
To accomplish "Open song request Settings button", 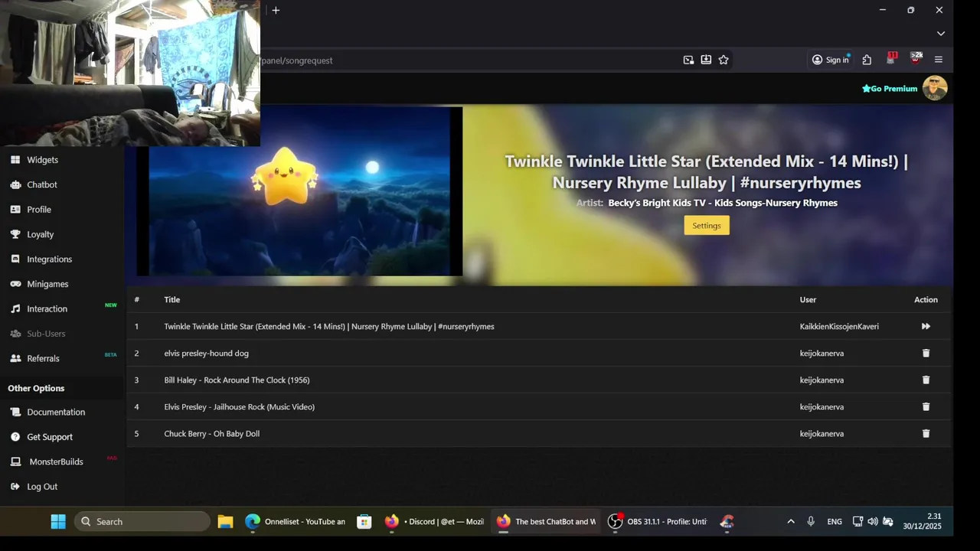I will (x=707, y=225).
